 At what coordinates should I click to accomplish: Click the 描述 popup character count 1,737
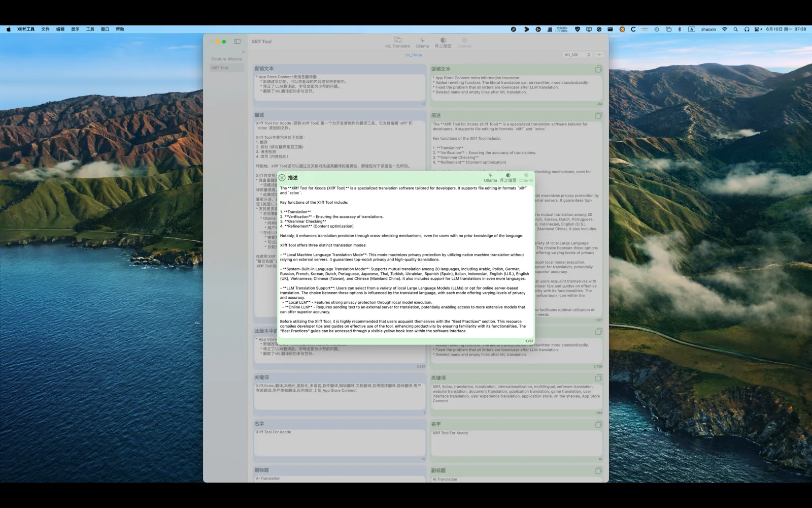click(529, 341)
